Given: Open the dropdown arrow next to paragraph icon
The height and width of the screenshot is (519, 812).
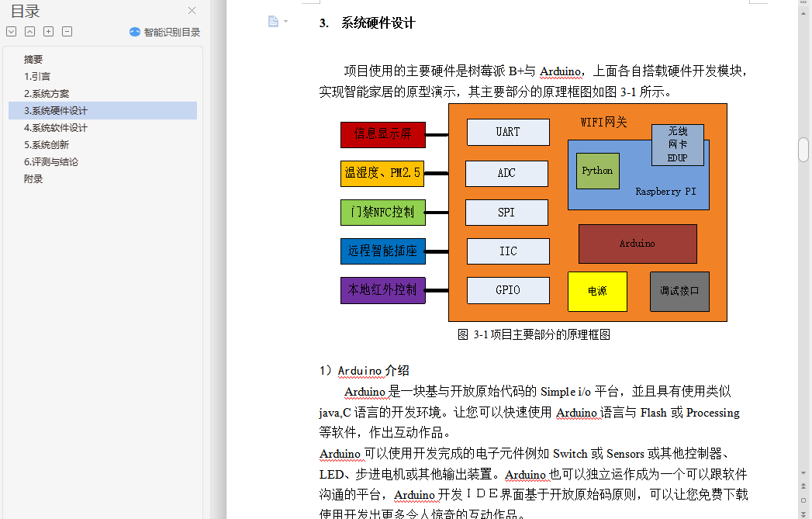Looking at the screenshot, I should click(286, 21).
